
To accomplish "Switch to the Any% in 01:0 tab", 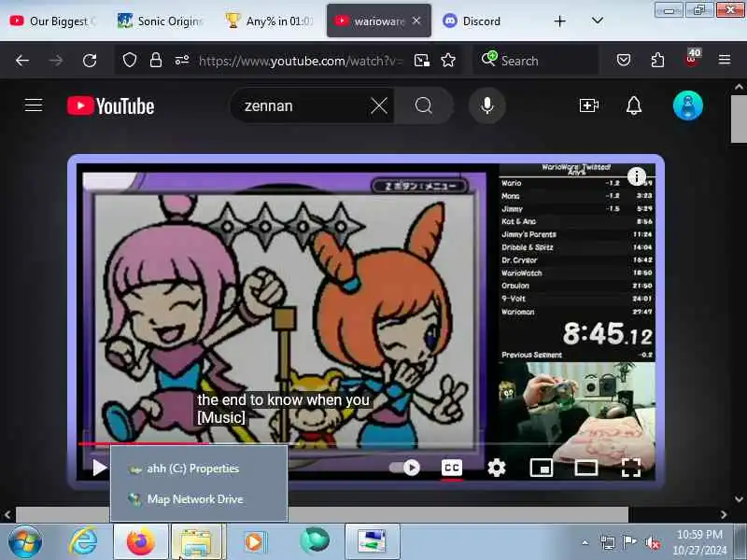I will click(x=270, y=21).
